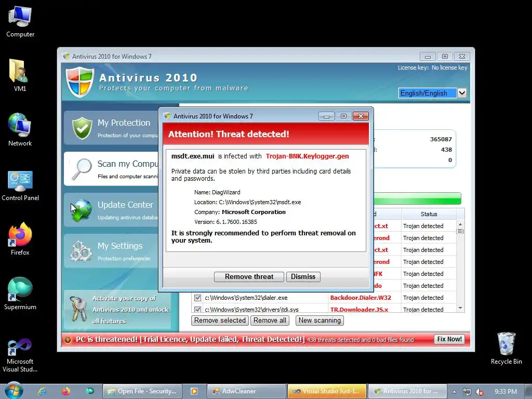The image size is (532, 399).
Task: Click the 9:33 PM clock
Action: click(x=506, y=392)
